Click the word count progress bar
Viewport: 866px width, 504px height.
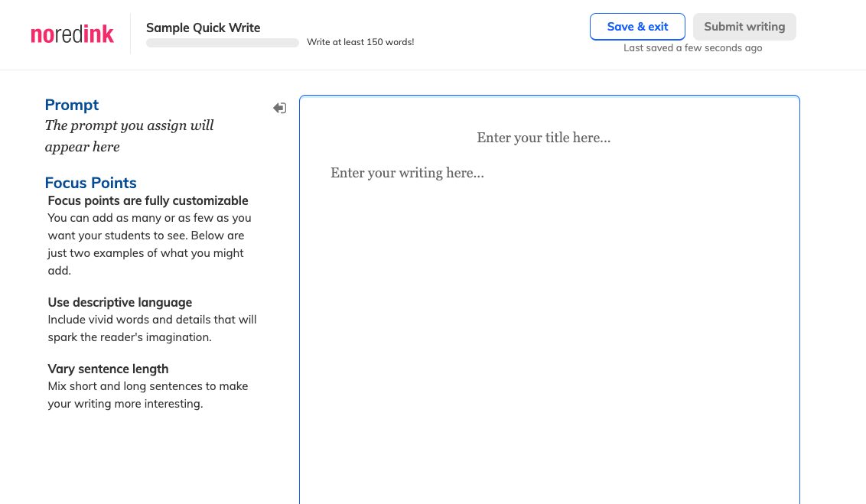point(222,43)
